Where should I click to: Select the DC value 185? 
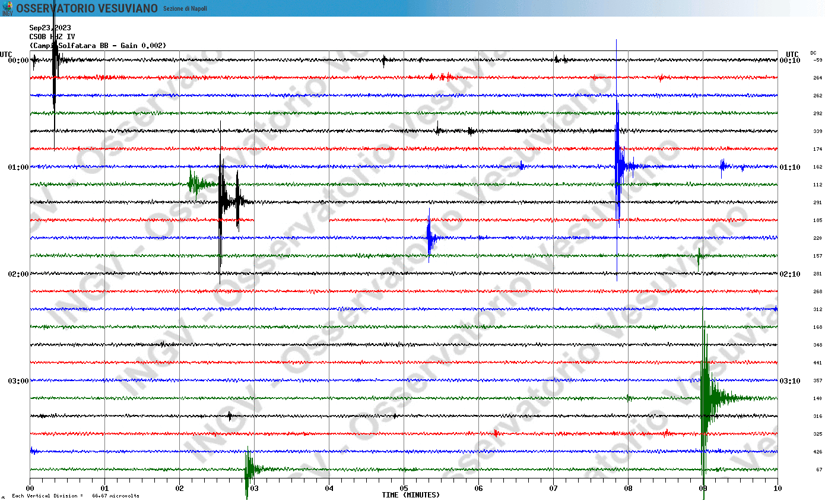click(x=817, y=220)
